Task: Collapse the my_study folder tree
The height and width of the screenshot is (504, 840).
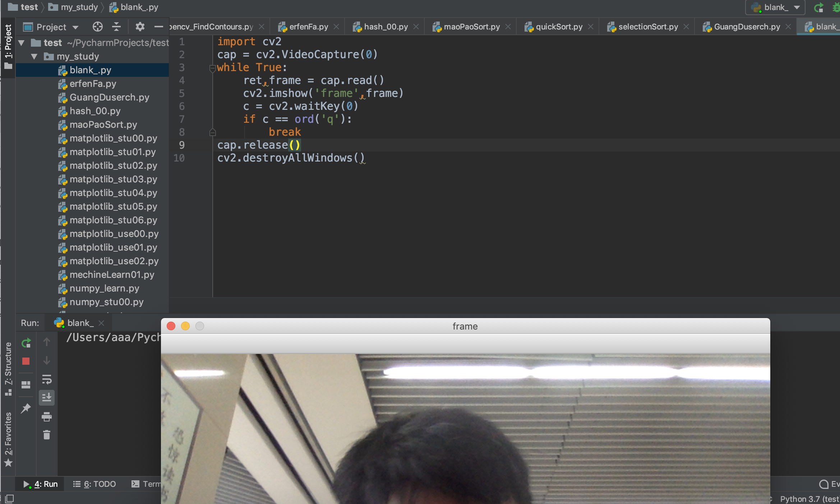Action: [x=34, y=56]
